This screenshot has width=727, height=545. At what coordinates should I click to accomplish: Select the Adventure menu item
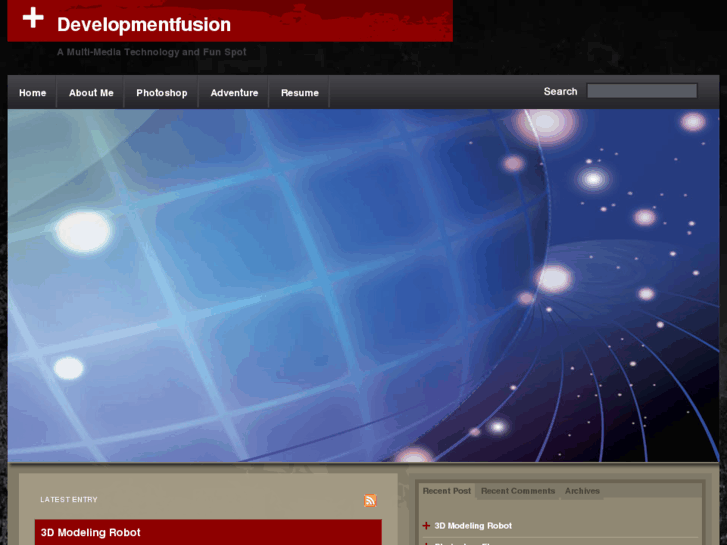coord(234,93)
